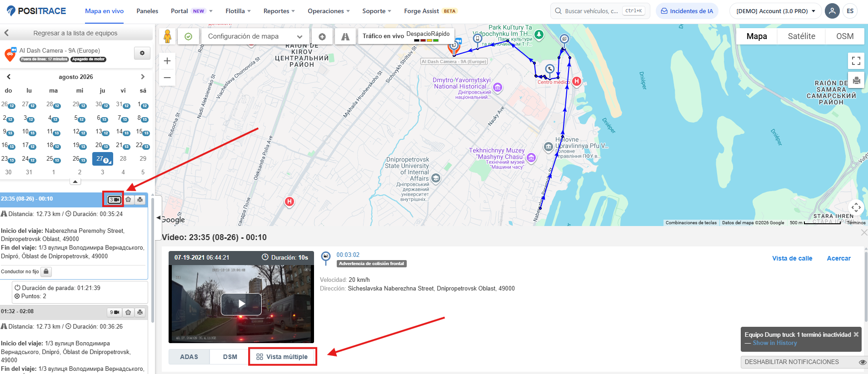This screenshot has height=374, width=868.
Task: Open 9 videos camera icon for 01:32 trip
Action: pyautogui.click(x=115, y=312)
